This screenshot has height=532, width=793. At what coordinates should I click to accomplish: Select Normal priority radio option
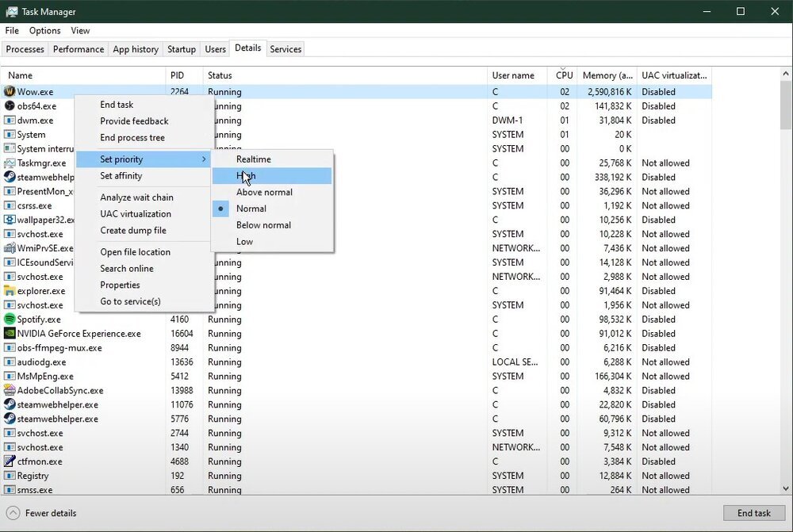tap(251, 209)
